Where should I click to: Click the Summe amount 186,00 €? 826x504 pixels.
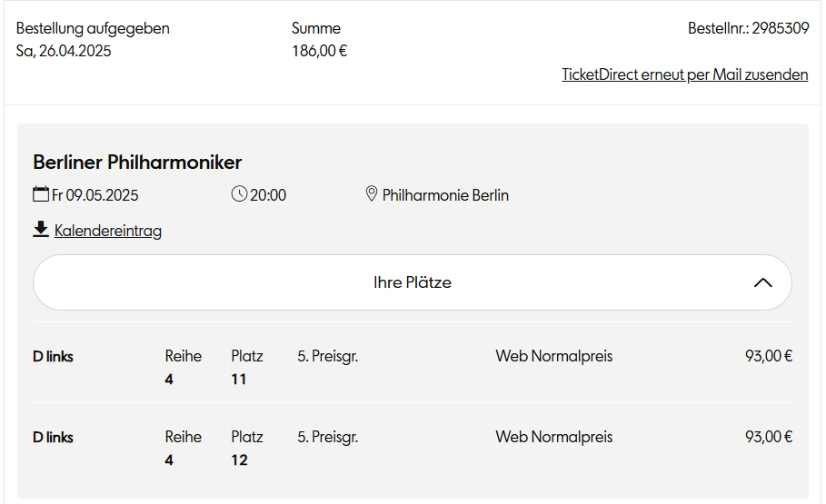point(319,51)
